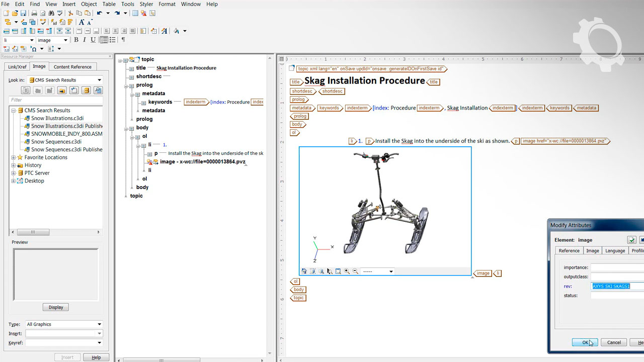The width and height of the screenshot is (644, 362).
Task: Click the Find binoculars icon
Action: [x=51, y=13]
